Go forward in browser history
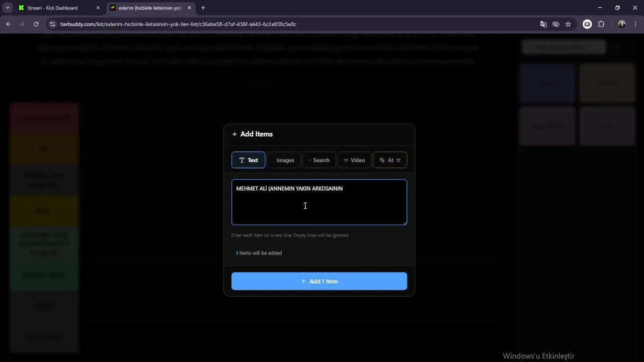 22,24
